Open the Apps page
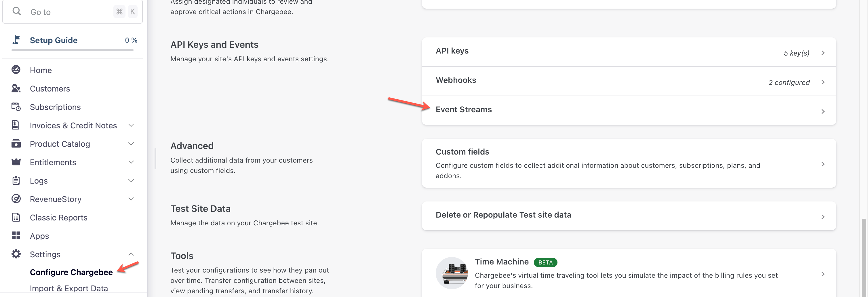 pyautogui.click(x=39, y=236)
